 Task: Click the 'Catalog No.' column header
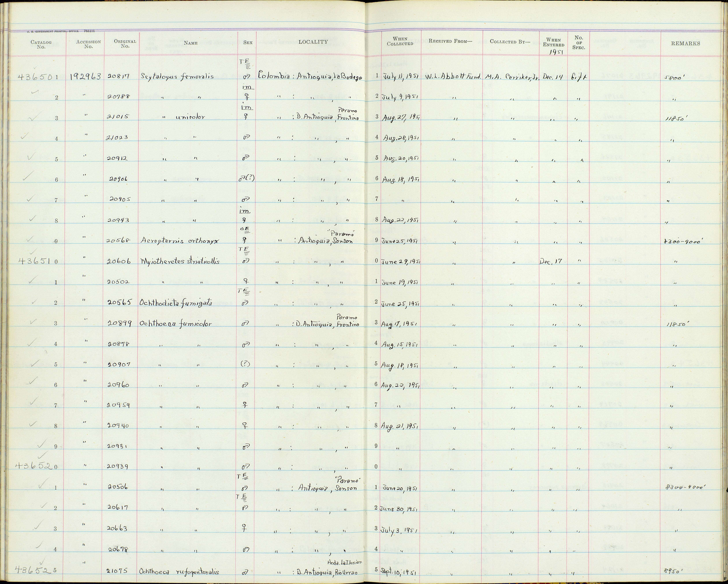coord(41,45)
